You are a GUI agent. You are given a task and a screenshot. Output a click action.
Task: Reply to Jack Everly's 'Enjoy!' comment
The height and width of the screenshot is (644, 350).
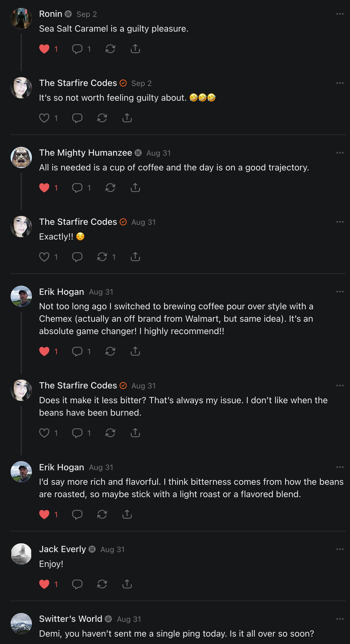click(x=77, y=584)
